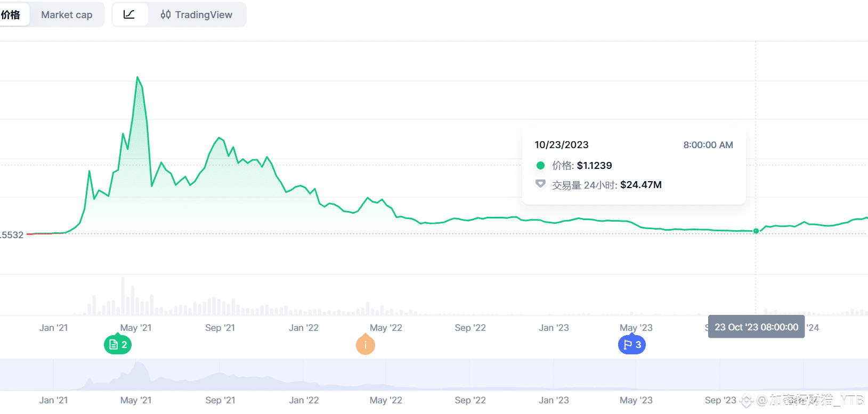Click the Sep '22 label in range navigator

click(470, 400)
